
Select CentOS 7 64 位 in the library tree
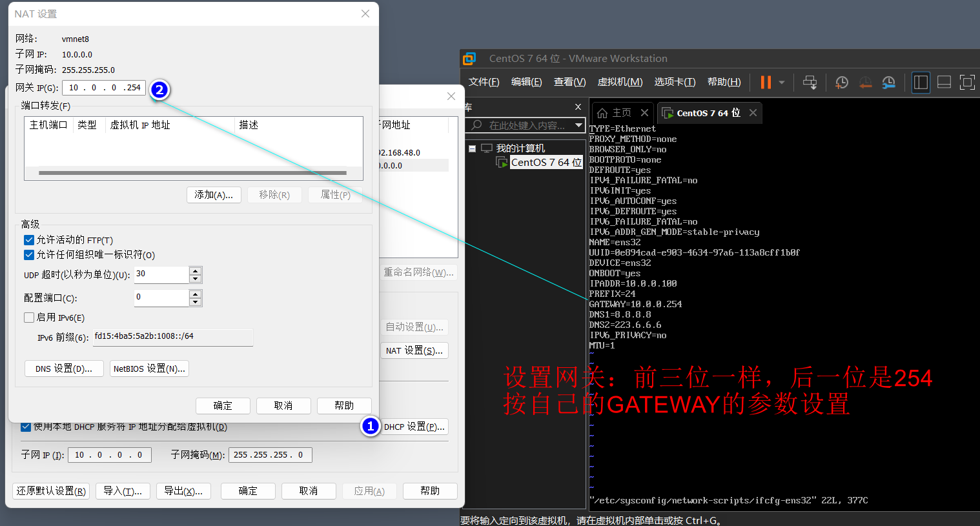546,162
